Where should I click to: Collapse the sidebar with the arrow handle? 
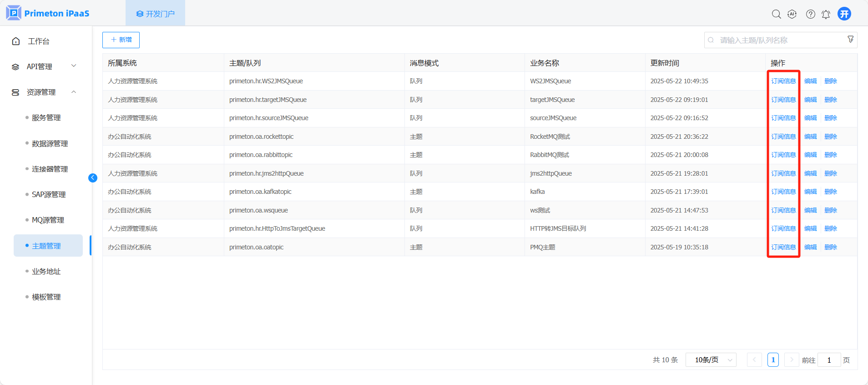coord(93,178)
